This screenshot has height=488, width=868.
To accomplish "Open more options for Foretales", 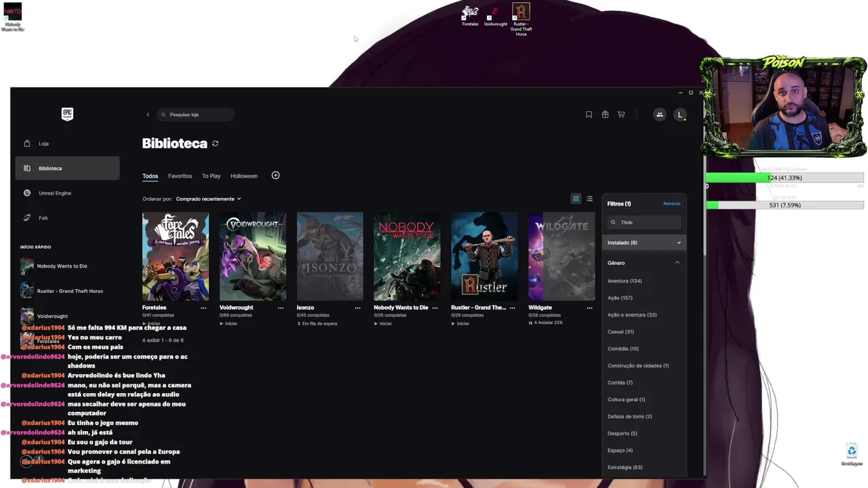I will 203,308.
